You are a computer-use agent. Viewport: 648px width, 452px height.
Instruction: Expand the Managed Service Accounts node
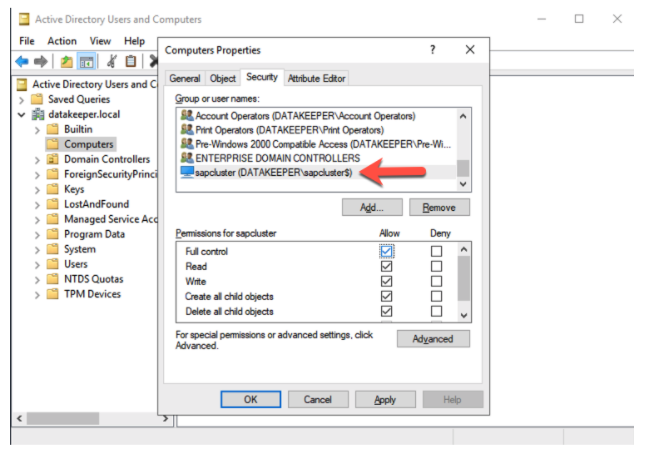click(x=37, y=220)
